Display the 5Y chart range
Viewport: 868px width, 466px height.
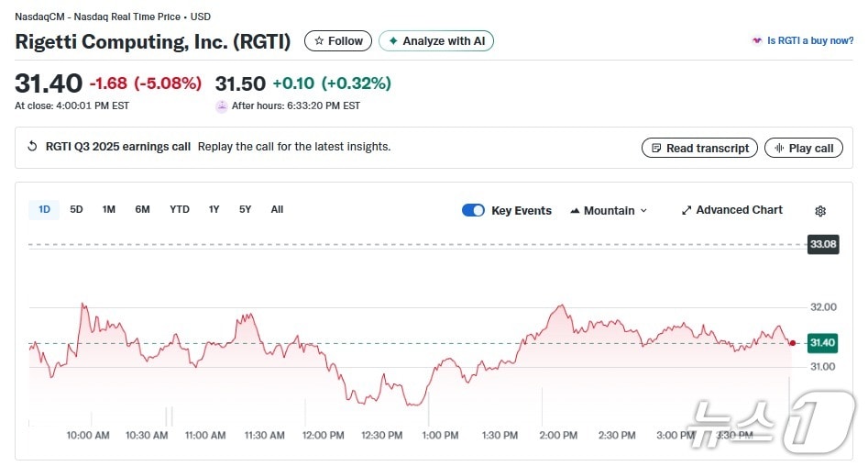[x=245, y=209]
